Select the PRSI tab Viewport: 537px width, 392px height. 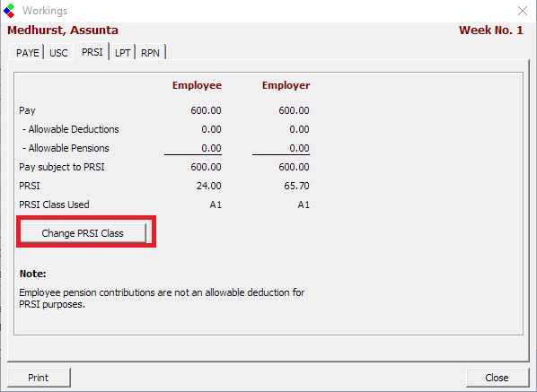[x=92, y=52]
